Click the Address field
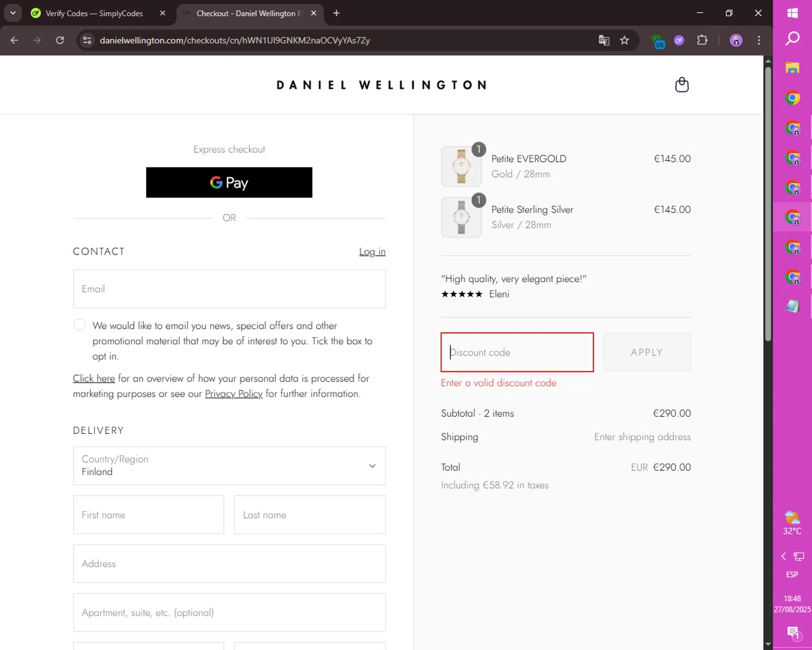Image resolution: width=812 pixels, height=650 pixels. (229, 563)
